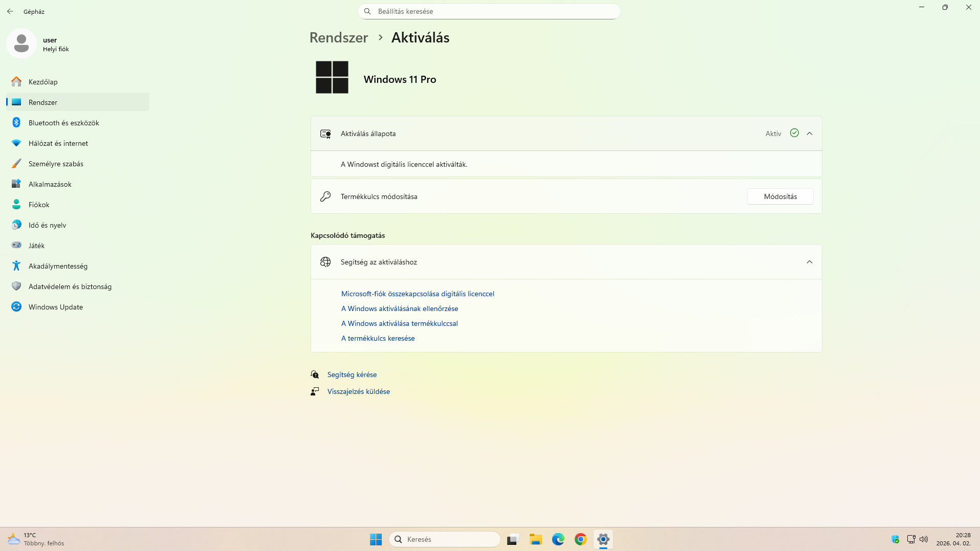
Task: Click the Termékkulcs módosítása label
Action: point(379,196)
